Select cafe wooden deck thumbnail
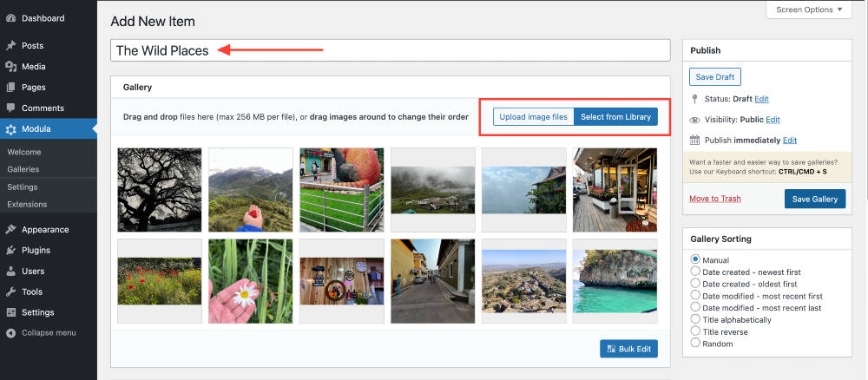This screenshot has width=868, height=380. click(x=615, y=190)
